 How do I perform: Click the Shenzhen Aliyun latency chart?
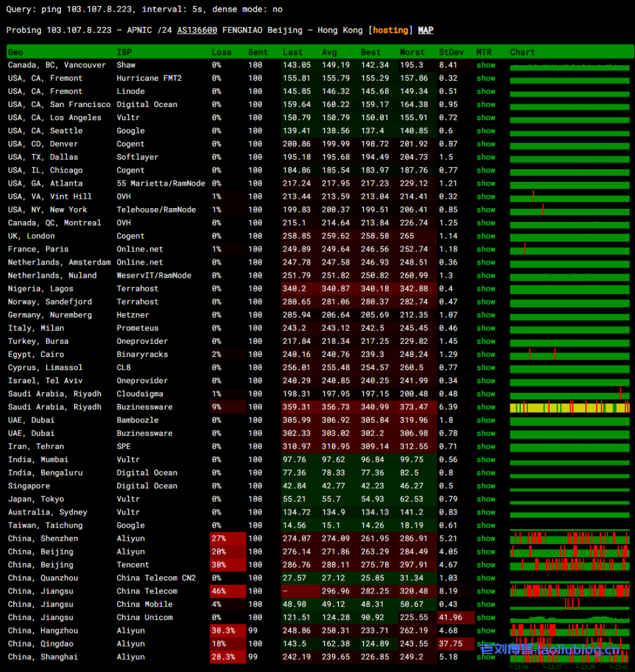tap(569, 538)
